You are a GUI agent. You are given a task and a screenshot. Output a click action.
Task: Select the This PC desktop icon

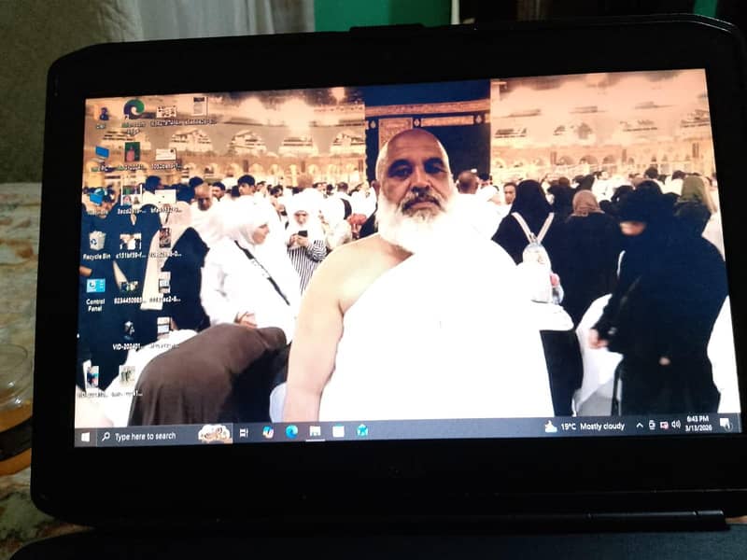coord(101,158)
